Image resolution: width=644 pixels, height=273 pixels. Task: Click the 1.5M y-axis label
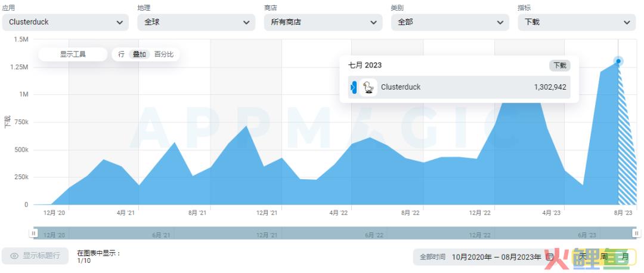21,39
